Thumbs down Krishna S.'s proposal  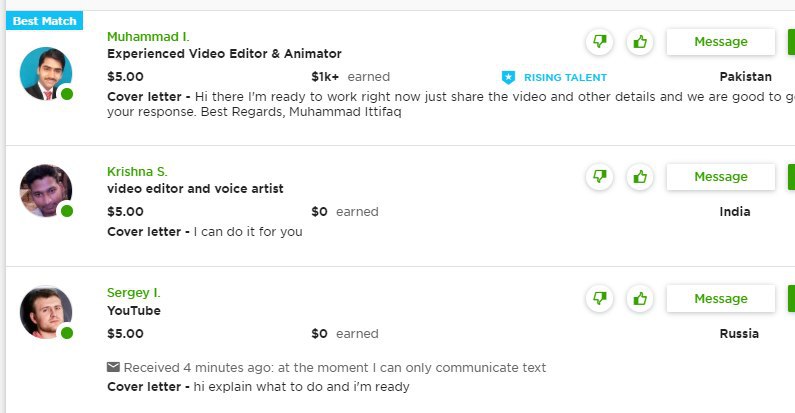click(x=600, y=177)
